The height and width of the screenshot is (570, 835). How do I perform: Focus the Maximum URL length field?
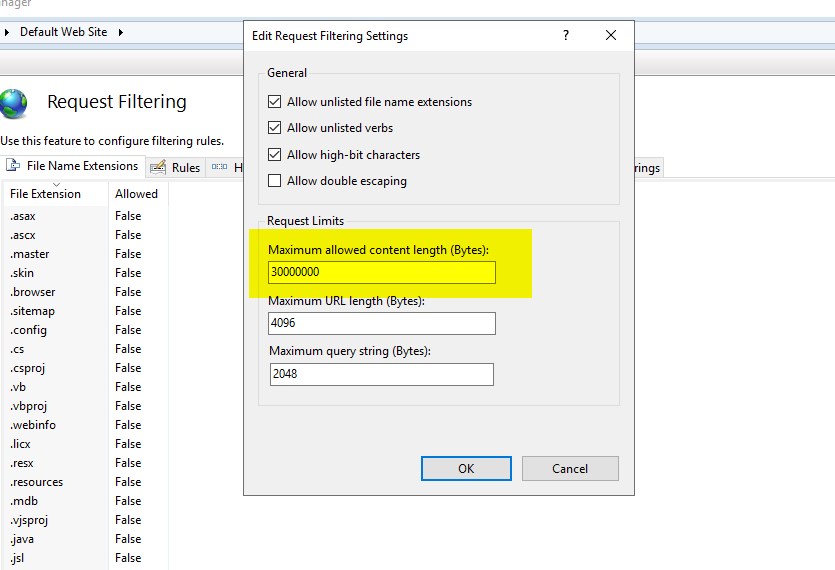[x=381, y=324]
